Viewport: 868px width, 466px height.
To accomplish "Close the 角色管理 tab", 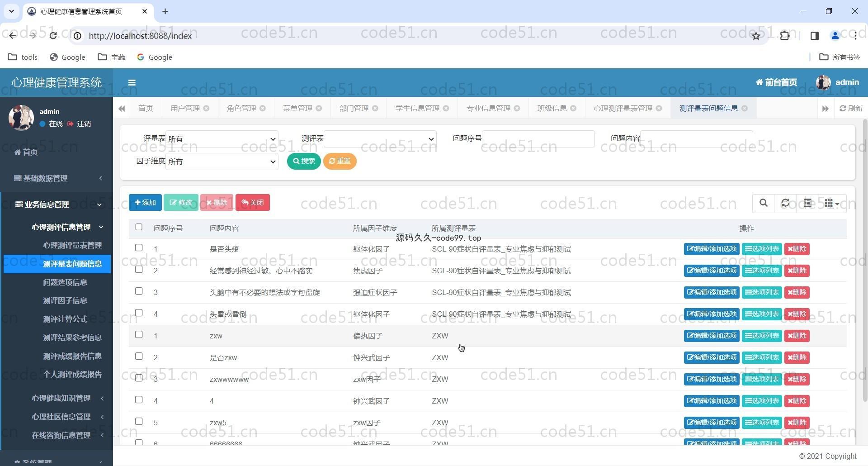I will (x=263, y=108).
